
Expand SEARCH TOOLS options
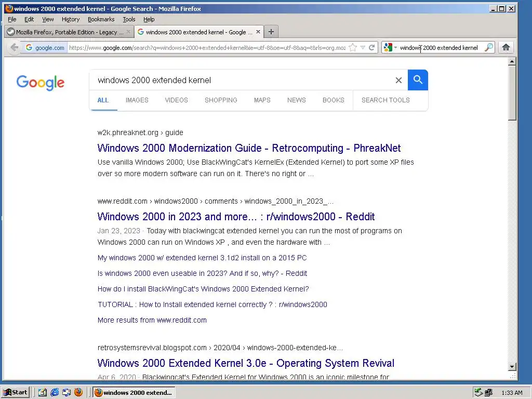coord(386,100)
